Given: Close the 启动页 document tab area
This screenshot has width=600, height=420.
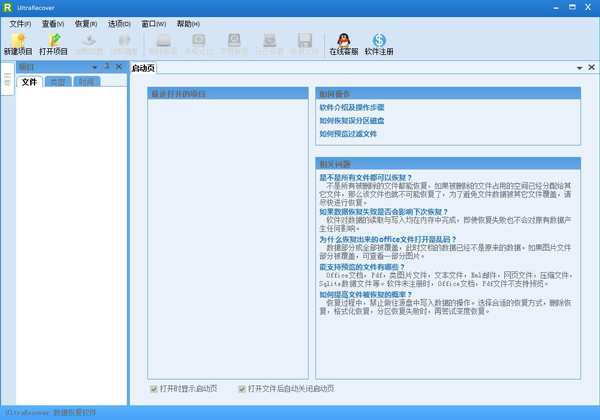Looking at the screenshot, I should [592, 67].
